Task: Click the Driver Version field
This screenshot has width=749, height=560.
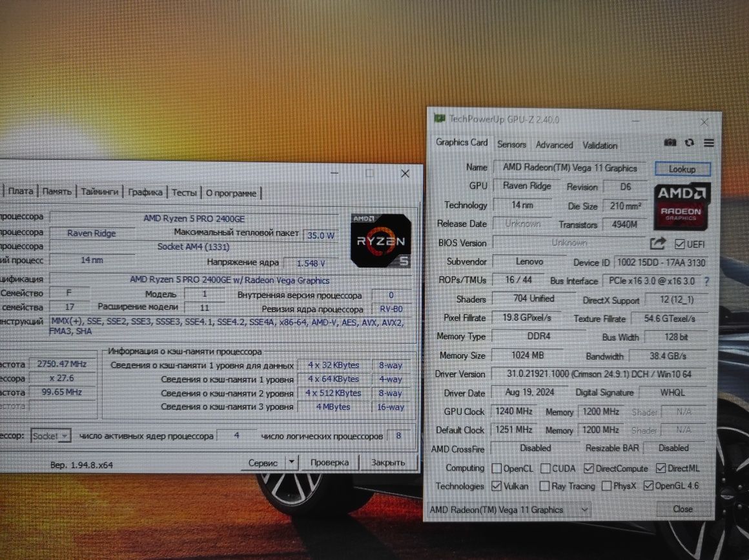Action: click(x=599, y=374)
